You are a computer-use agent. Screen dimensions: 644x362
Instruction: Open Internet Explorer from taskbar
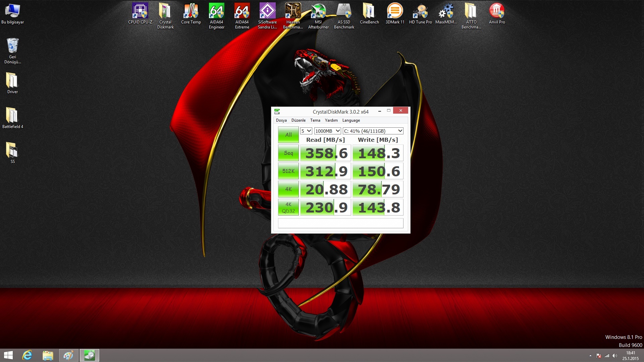pos(27,355)
